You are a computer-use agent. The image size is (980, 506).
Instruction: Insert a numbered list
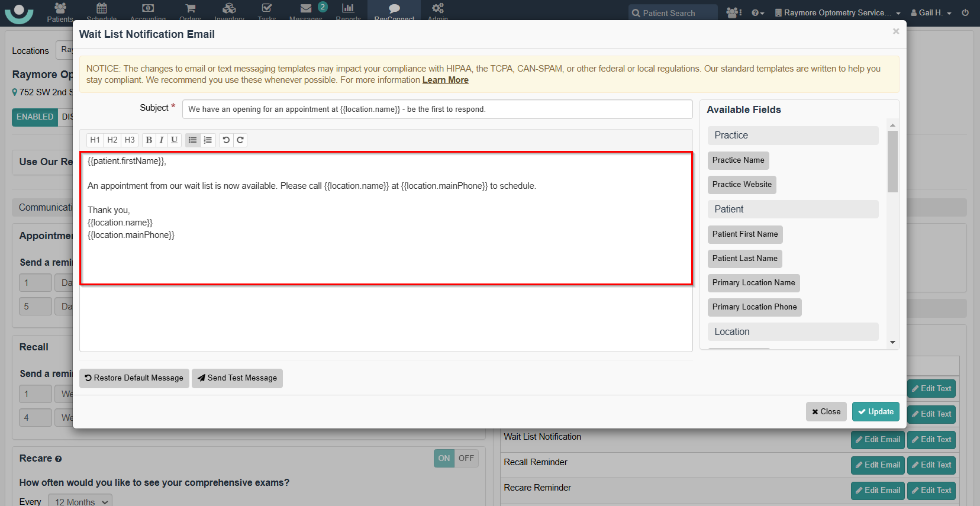(208, 140)
